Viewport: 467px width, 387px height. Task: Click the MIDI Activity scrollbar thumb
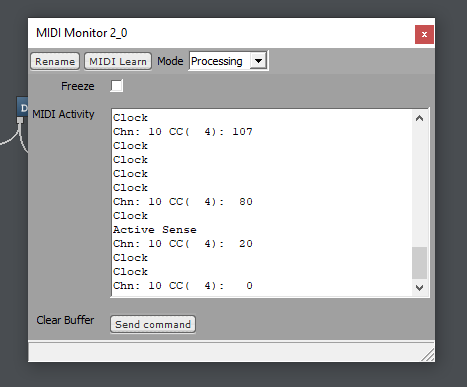(x=420, y=263)
